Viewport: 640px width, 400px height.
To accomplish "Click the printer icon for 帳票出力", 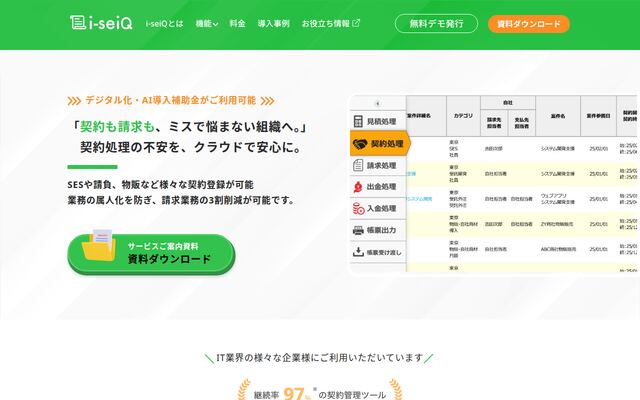I will coord(358,230).
